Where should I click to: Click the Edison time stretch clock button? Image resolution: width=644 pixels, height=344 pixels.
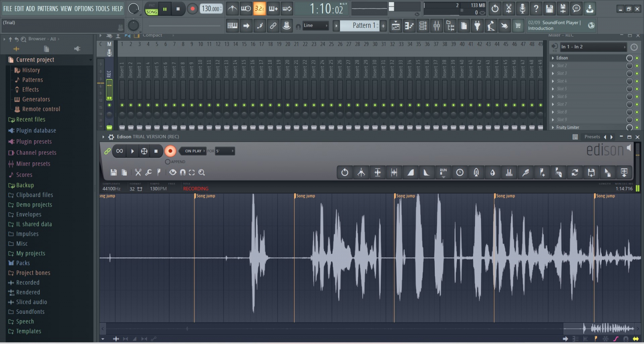[x=460, y=172]
